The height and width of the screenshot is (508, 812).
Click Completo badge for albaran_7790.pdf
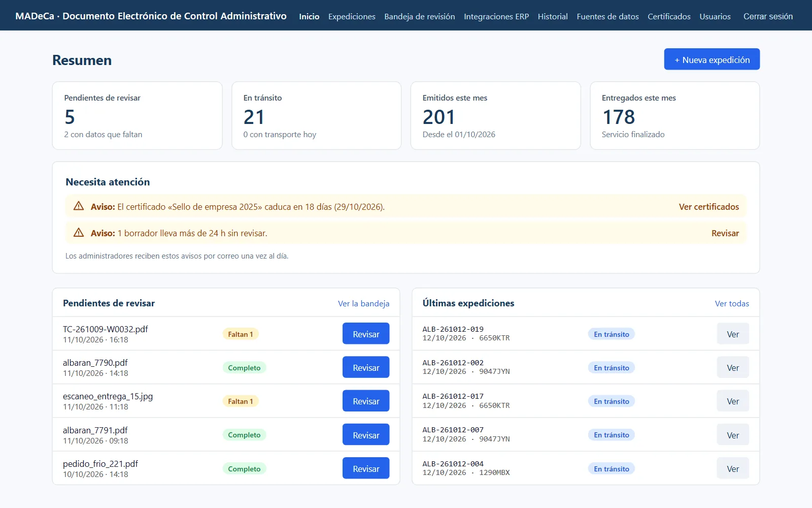point(244,368)
